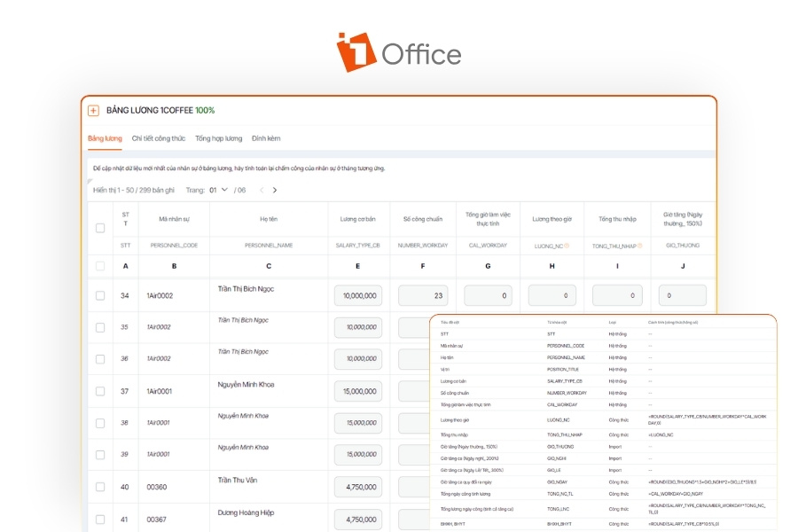
Task: Toggle the checkbox in the A B C letter row
Action: (100, 266)
